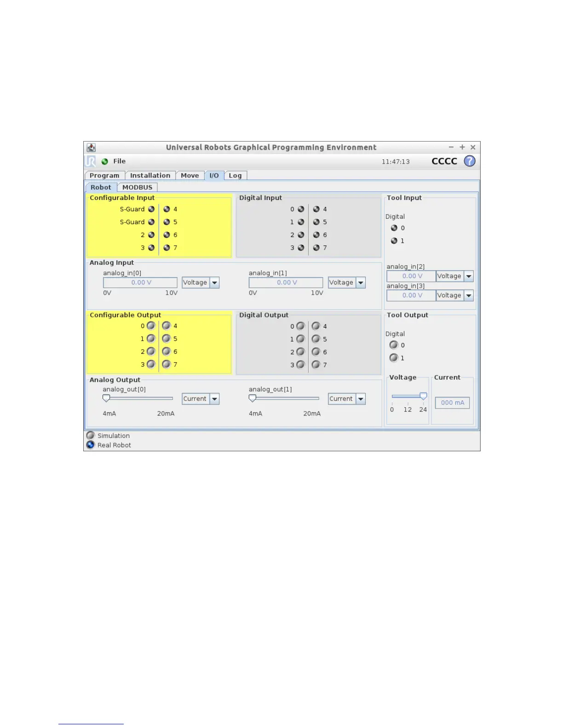Image resolution: width=563 pixels, height=728 pixels.
Task: Click Configurable Input 2 indicator
Action: (x=151, y=235)
